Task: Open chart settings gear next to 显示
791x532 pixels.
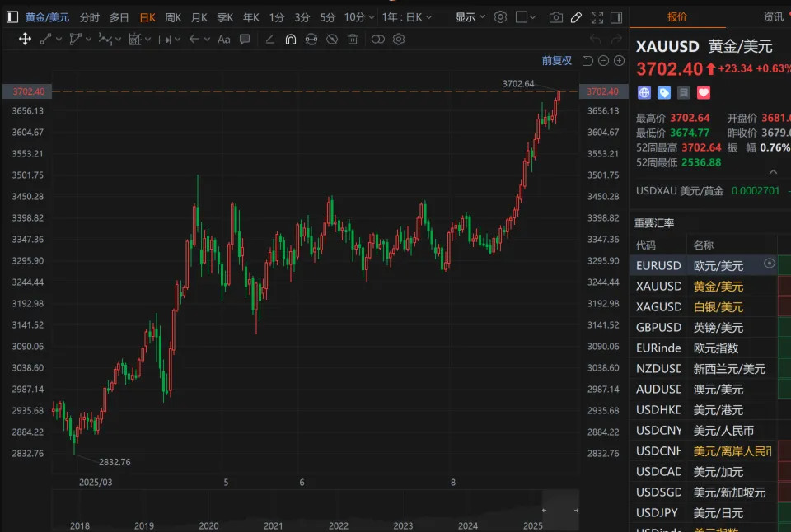Action: [x=500, y=17]
